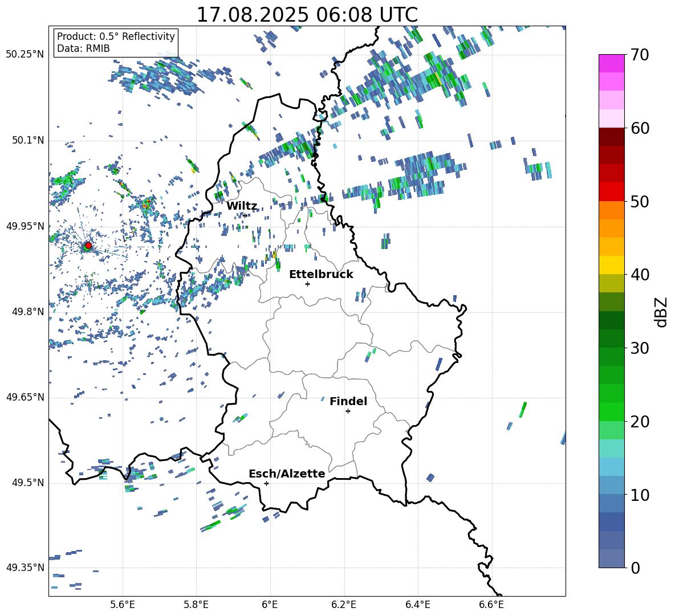Viewport: 675px width, 616px height.
Task: Click the 50.25°N latitude label
Action: tap(25, 55)
